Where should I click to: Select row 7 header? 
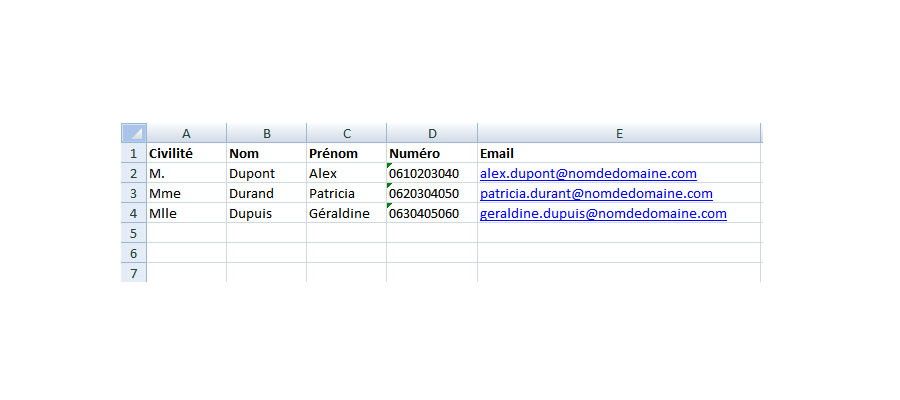[x=134, y=273]
